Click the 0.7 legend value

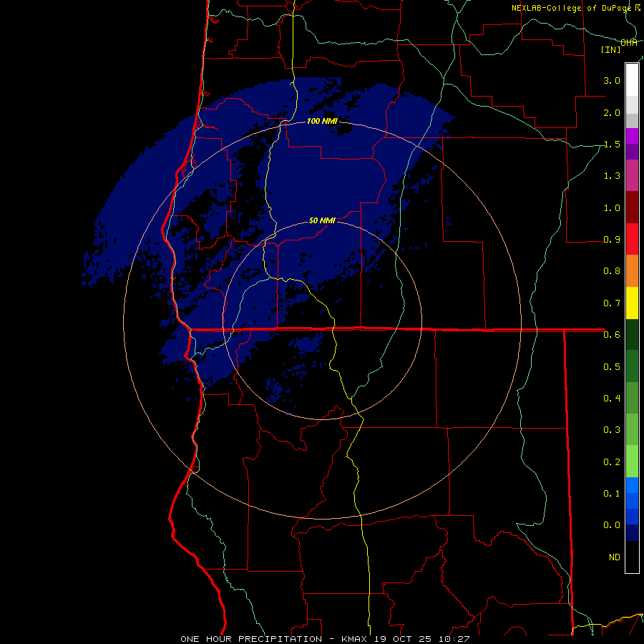point(612,303)
